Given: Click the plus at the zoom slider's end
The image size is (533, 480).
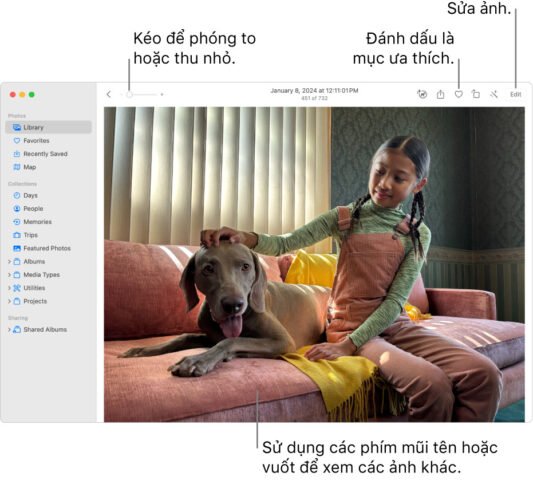Looking at the screenshot, I should [x=162, y=95].
